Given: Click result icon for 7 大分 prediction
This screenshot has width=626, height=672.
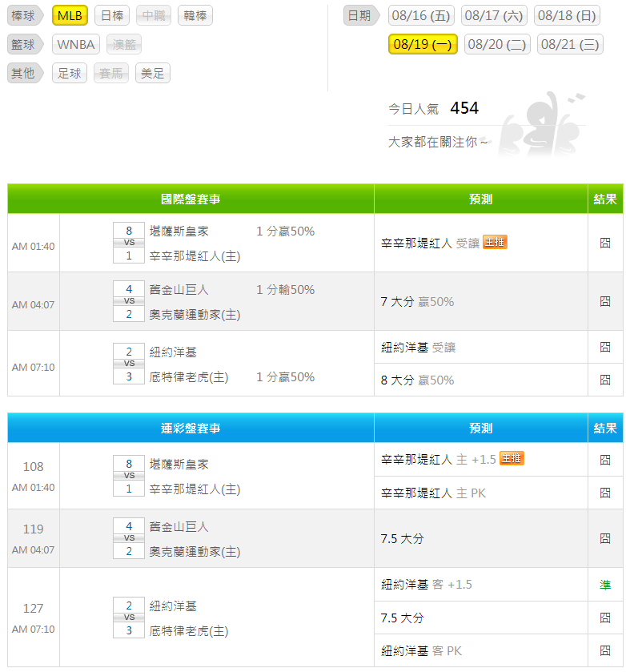Looking at the screenshot, I should pyautogui.click(x=605, y=301).
